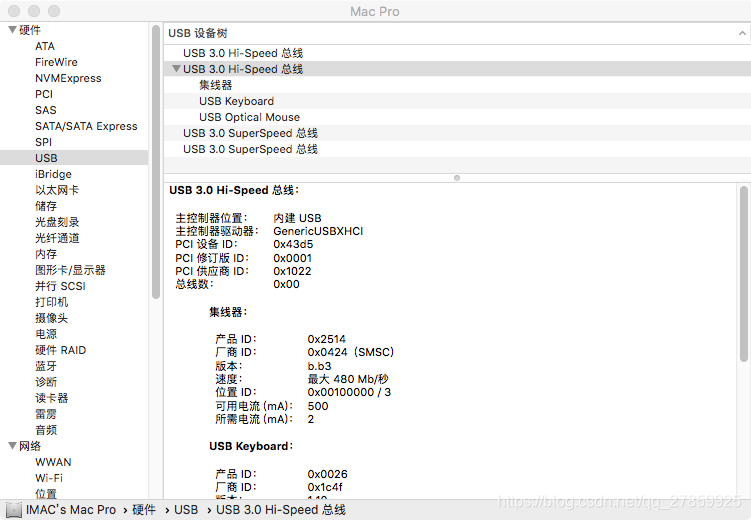
Task: Open NVMExpress hardware category
Action: [68, 78]
